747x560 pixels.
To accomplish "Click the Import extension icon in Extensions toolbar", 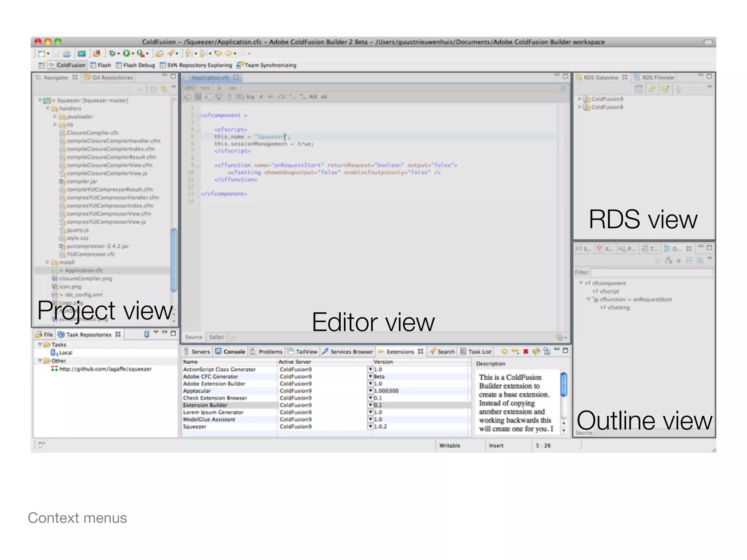I will [x=547, y=351].
